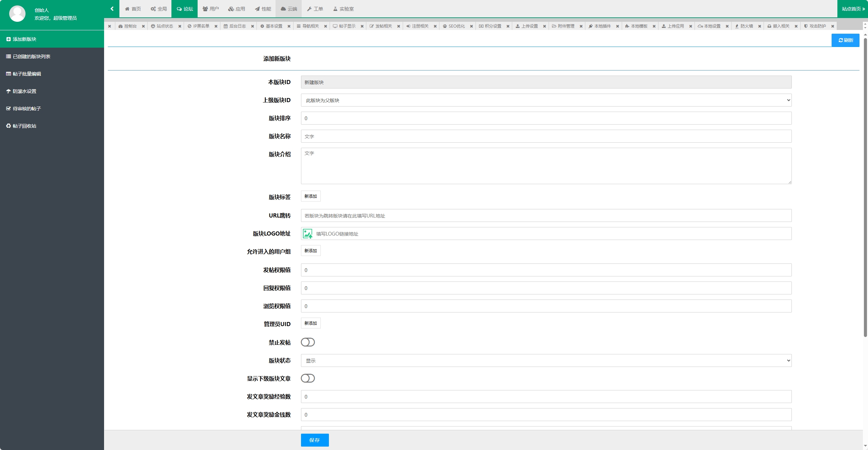Click 站点首页 link
Image resolution: width=868 pixels, height=450 pixels.
(853, 9)
